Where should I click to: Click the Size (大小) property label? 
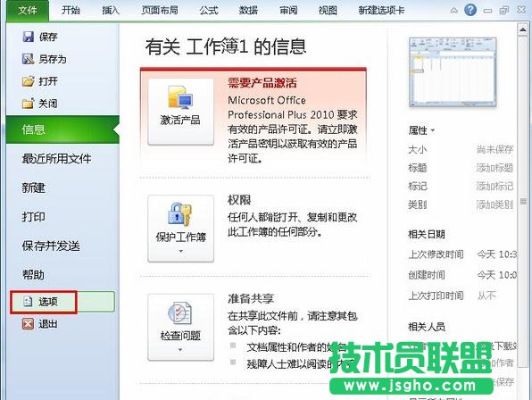(418, 149)
